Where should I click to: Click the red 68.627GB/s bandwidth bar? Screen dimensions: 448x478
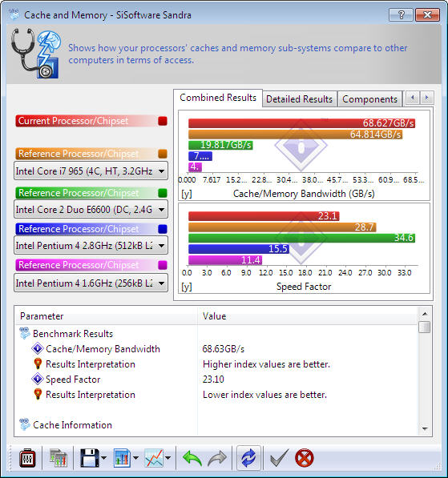(302, 123)
